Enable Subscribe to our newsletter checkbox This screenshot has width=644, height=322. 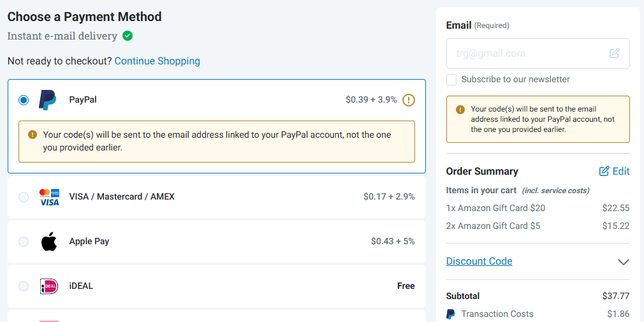[x=451, y=80]
